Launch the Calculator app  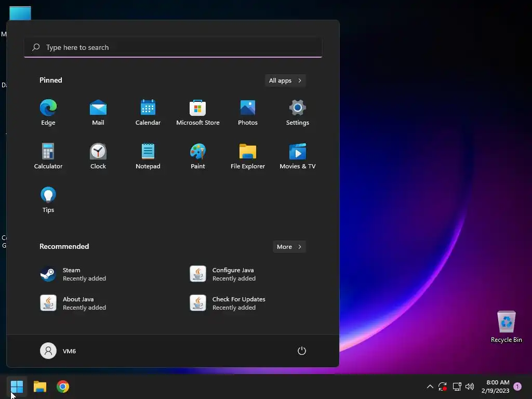[x=48, y=156]
